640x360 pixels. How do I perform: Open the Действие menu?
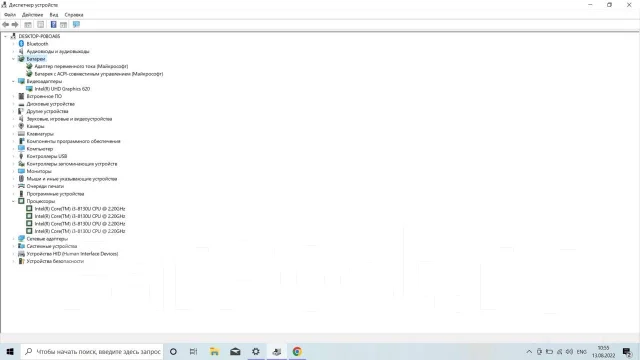tap(32, 15)
